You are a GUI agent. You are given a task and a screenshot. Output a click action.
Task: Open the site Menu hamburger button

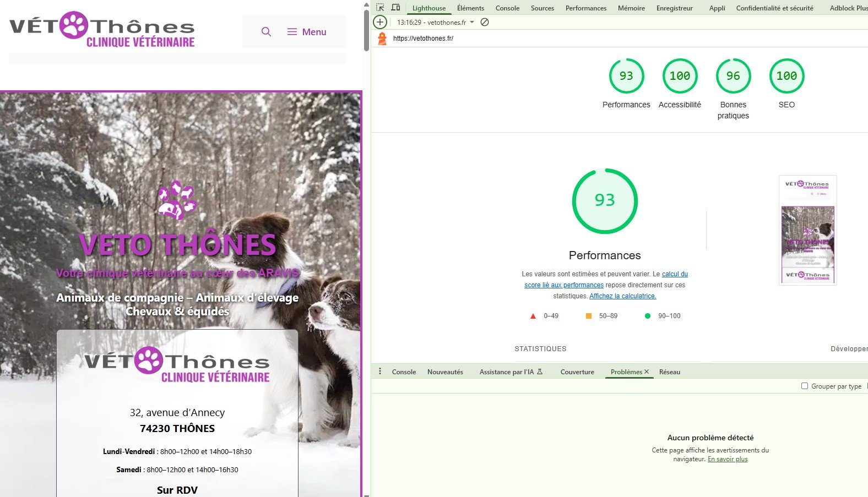click(x=307, y=32)
